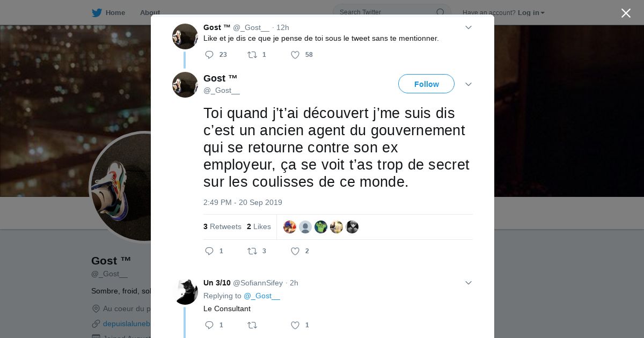Open the @_Gost__ mention link in reply
The image size is (644, 338).
tap(262, 296)
